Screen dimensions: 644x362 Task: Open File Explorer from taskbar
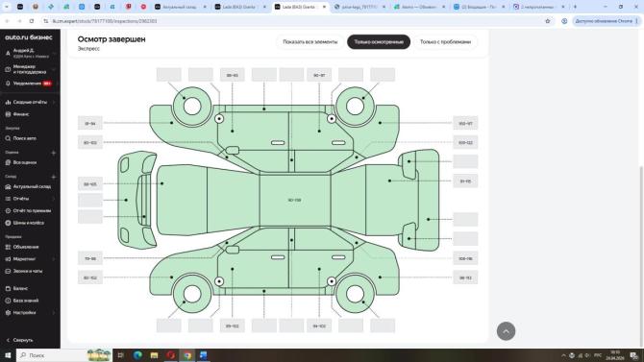(x=154, y=355)
